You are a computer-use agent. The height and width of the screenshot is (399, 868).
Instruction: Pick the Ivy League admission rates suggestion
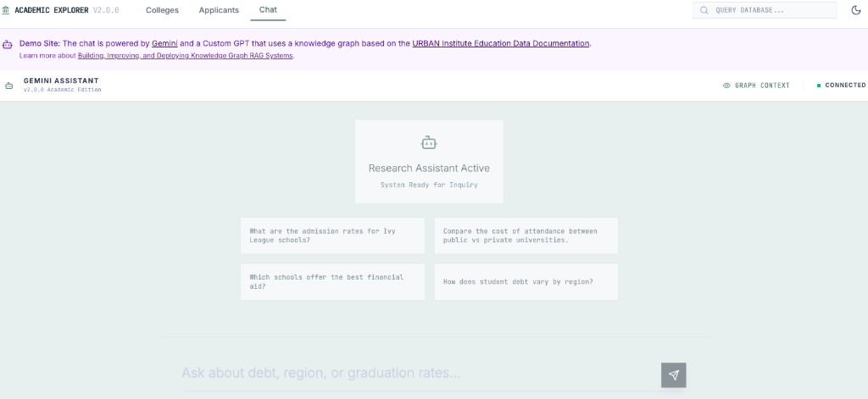point(332,236)
